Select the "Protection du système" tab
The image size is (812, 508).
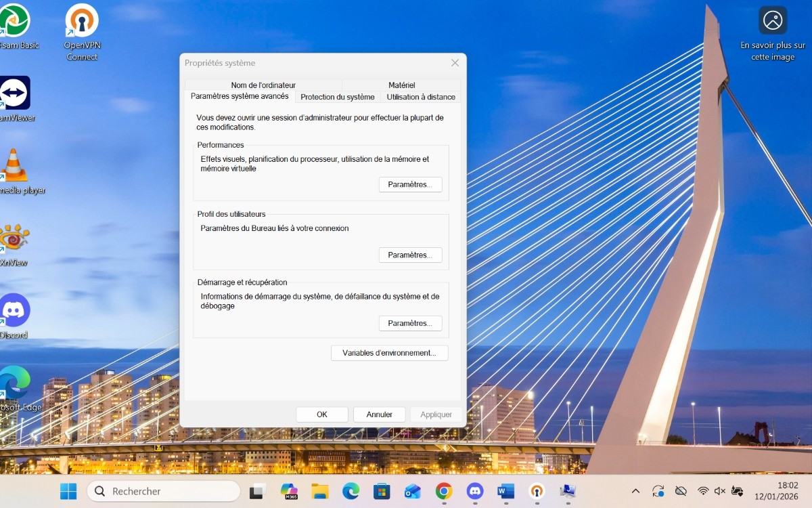[x=337, y=97]
